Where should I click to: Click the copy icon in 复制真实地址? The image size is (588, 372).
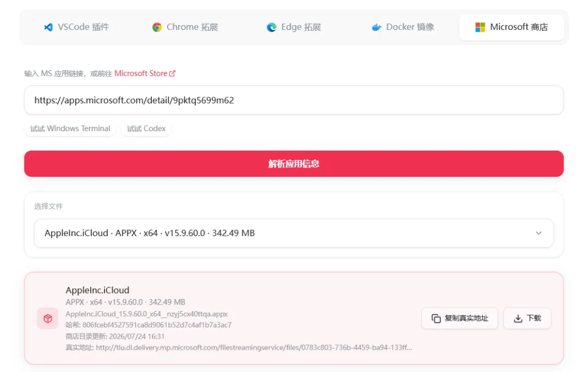click(436, 318)
